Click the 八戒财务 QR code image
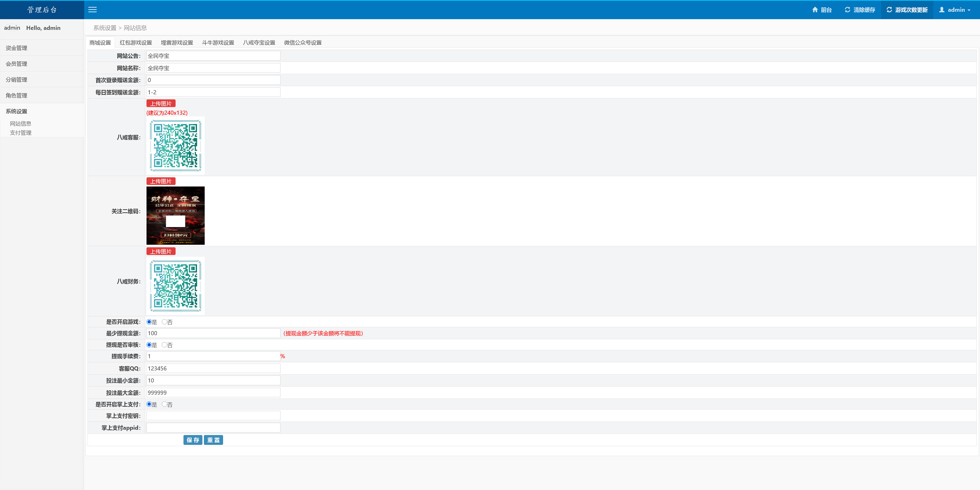980x490 pixels. click(175, 286)
